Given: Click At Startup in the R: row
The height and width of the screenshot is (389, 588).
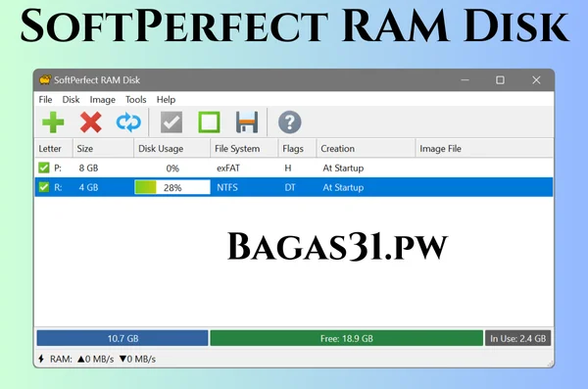Looking at the screenshot, I should pos(343,187).
